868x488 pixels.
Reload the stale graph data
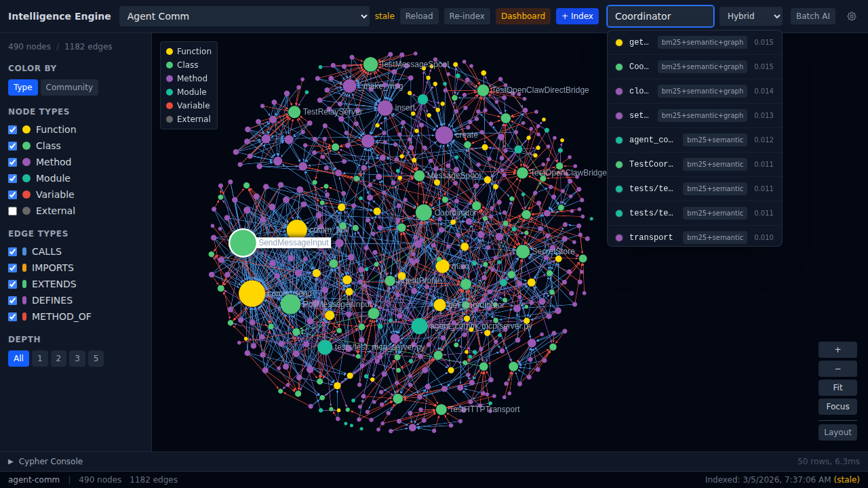click(x=418, y=16)
